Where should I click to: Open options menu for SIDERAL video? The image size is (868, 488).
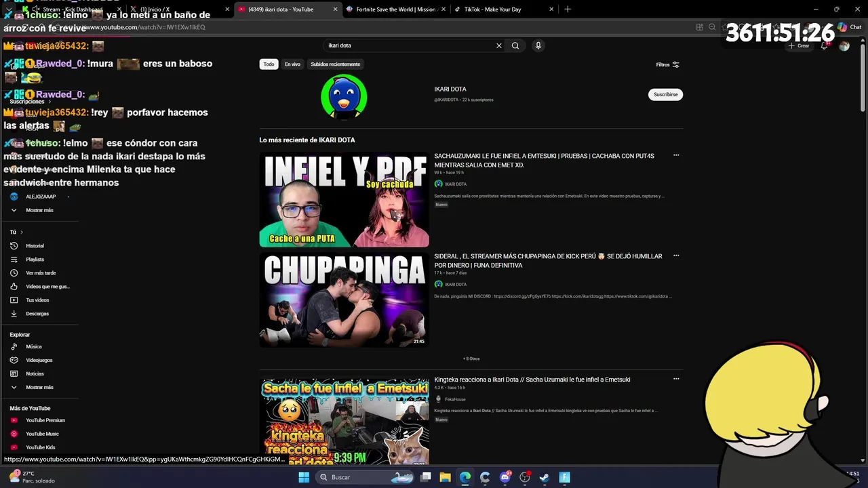[676, 256]
